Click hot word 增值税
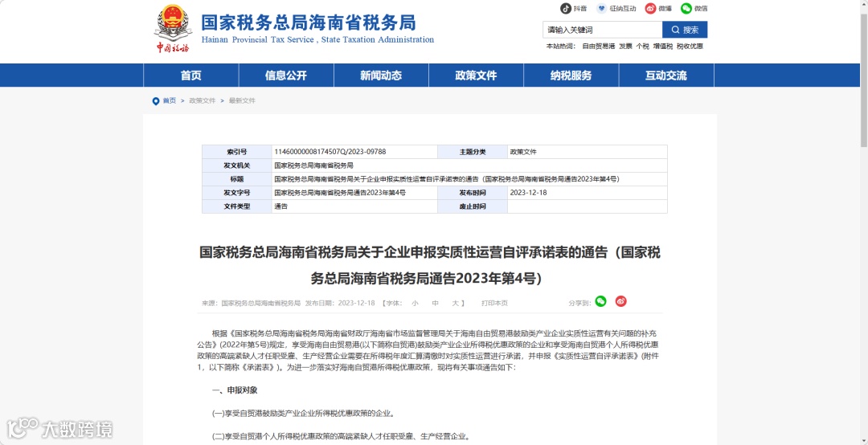This screenshot has height=445, width=868. tap(662, 47)
